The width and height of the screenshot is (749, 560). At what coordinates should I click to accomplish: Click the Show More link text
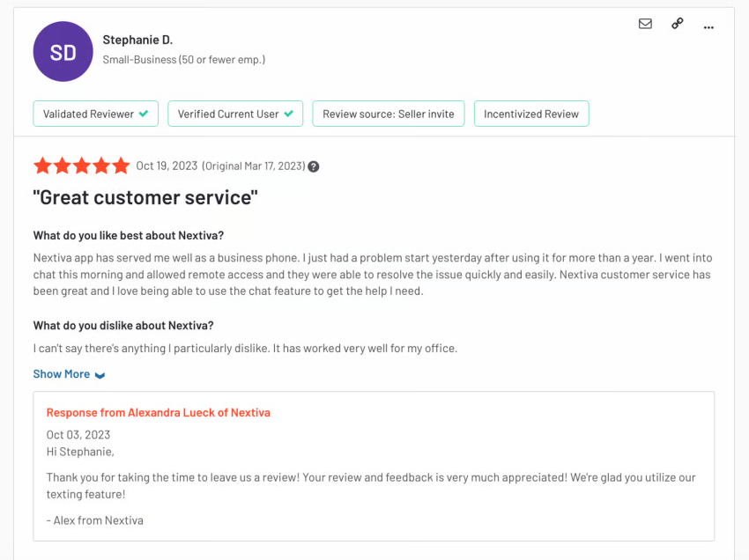(x=61, y=374)
